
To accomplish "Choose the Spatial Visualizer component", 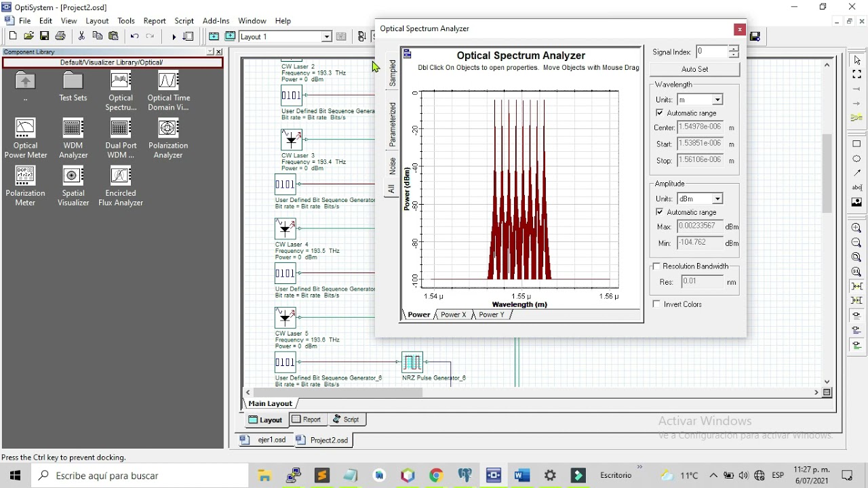I will [73, 186].
